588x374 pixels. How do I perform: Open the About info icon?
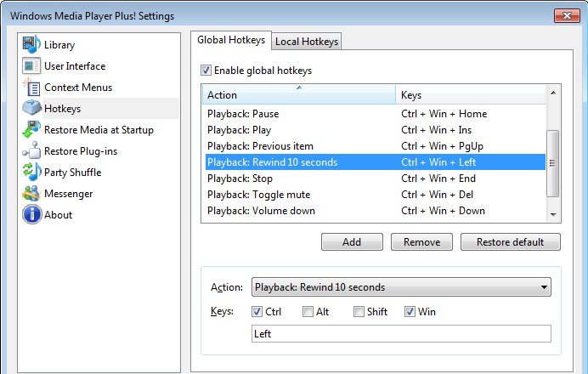point(31,214)
